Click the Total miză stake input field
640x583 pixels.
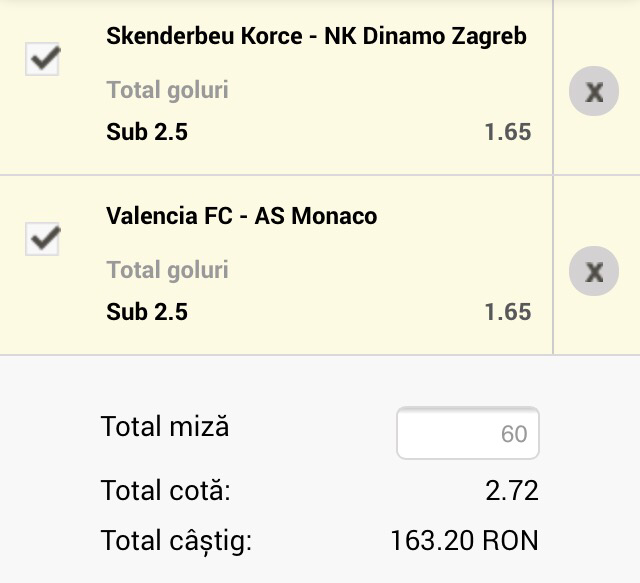(x=468, y=433)
